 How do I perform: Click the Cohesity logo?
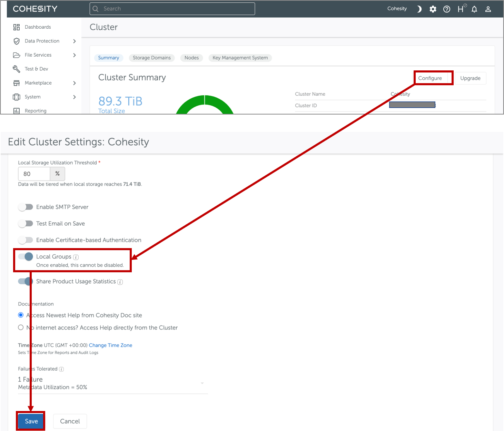click(35, 9)
